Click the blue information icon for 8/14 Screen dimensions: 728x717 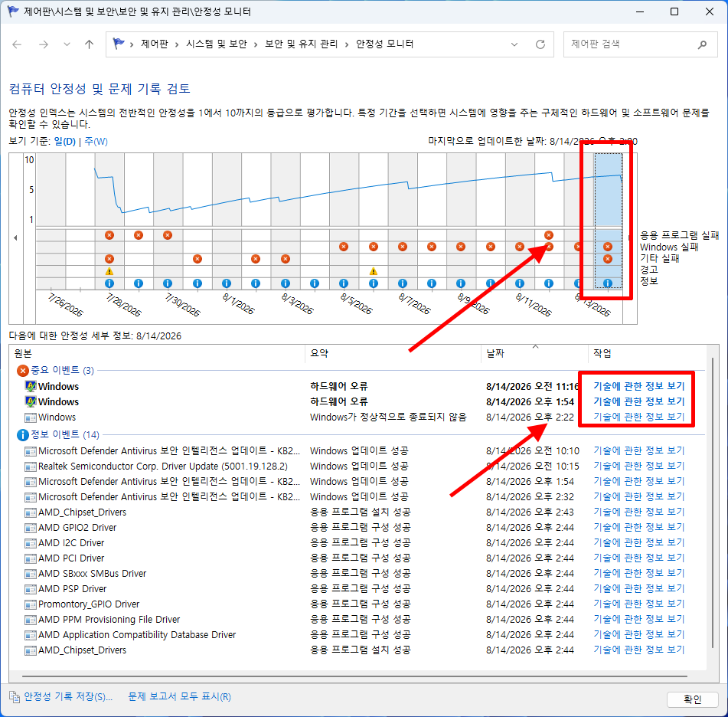608,283
